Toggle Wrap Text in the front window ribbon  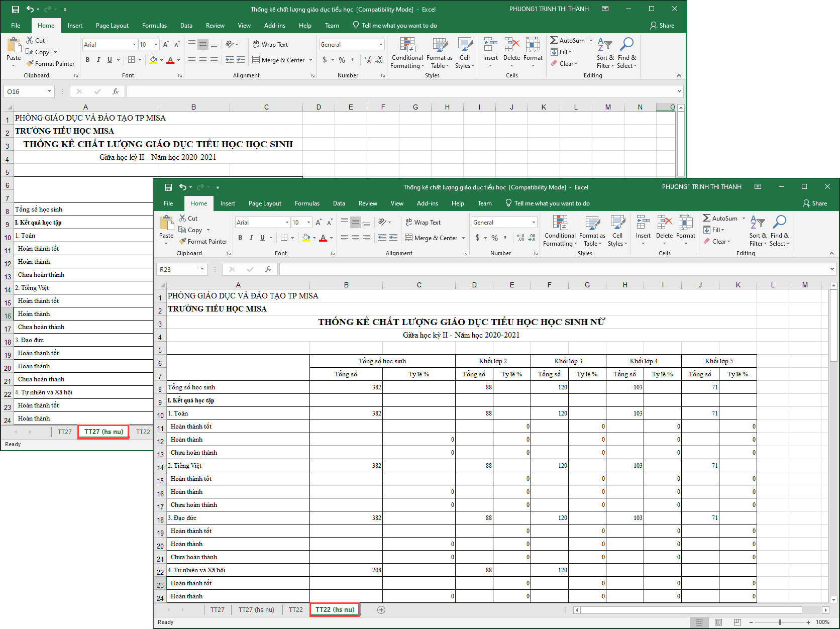pos(423,223)
